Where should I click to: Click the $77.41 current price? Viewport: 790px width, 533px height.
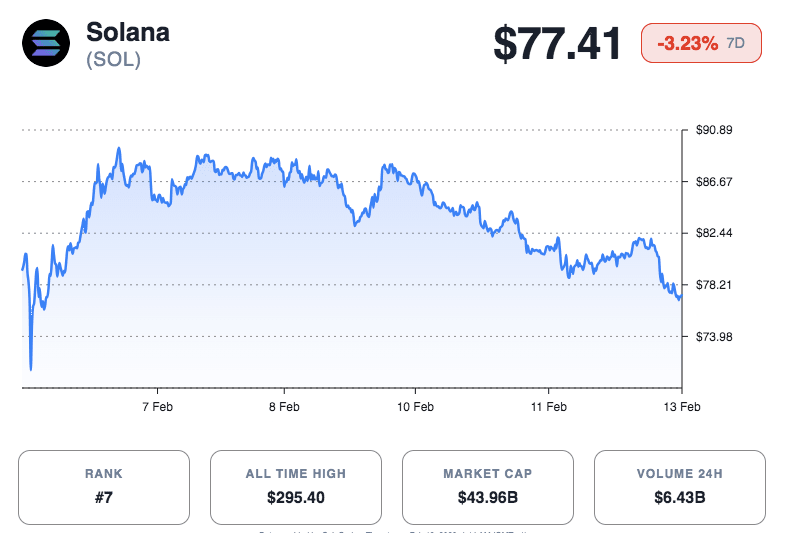click(x=557, y=44)
